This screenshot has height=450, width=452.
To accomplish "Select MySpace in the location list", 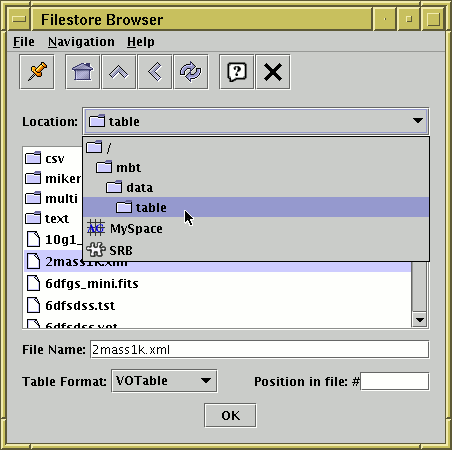I will click(x=256, y=229).
